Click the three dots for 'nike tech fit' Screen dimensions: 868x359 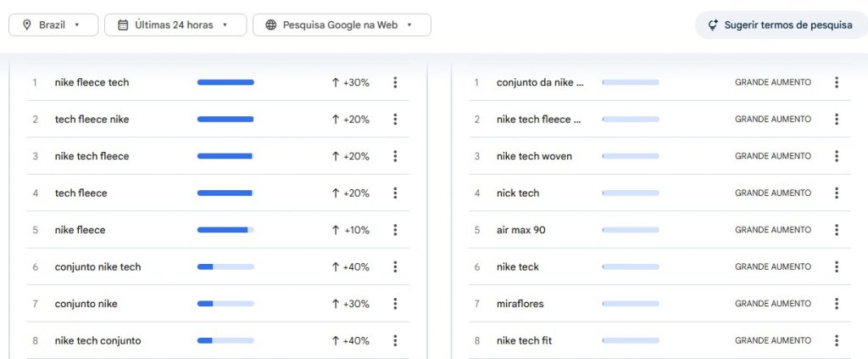[837, 340]
